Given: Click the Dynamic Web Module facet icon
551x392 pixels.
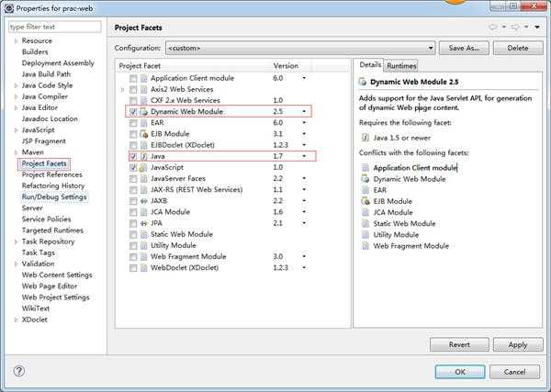Looking at the screenshot, I should (x=144, y=112).
